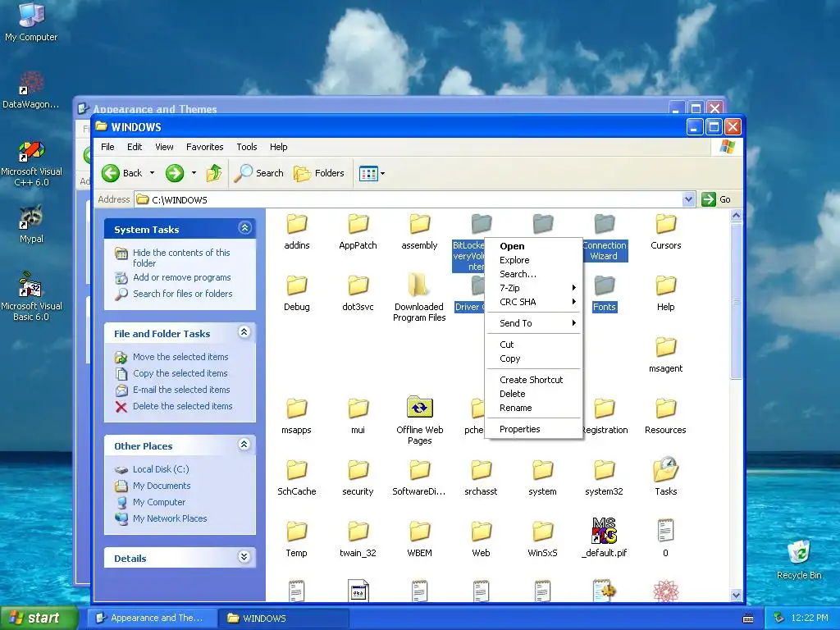Collapse the File and Folder Tasks panel
The width and height of the screenshot is (840, 630).
[244, 333]
